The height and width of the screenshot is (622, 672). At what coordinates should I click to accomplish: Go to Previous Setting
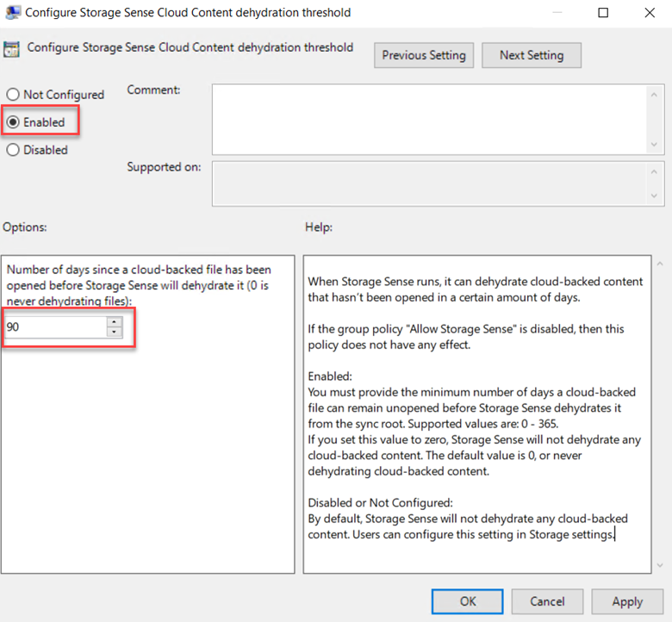(423, 55)
